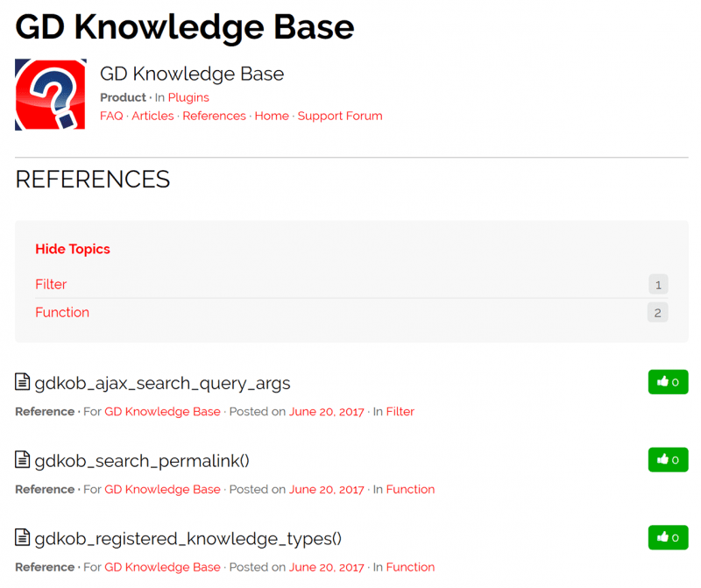The image size is (701, 588).
Task: Click the count badge 1 next to Filter
Action: point(658,285)
